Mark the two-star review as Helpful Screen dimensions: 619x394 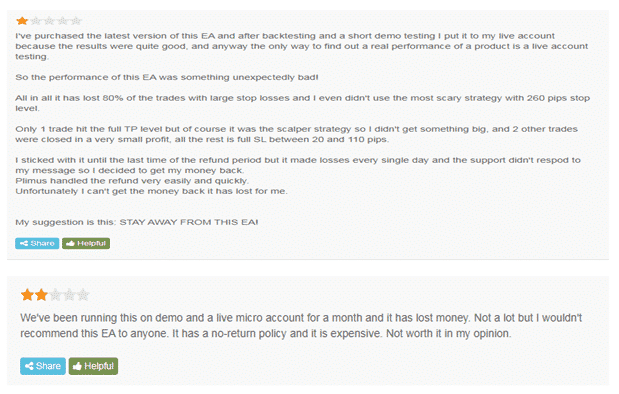pyautogui.click(x=93, y=366)
